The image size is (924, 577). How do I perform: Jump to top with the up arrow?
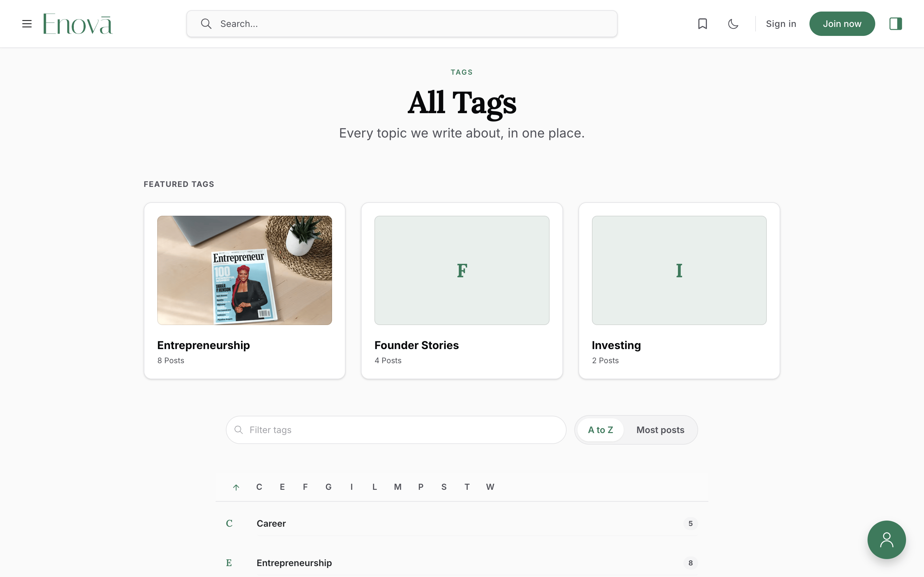[236, 487]
